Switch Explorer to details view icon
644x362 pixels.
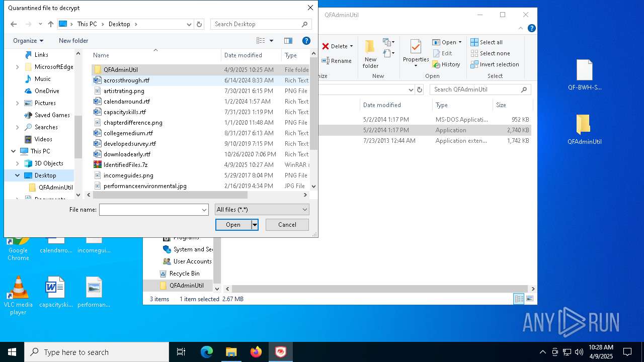[519, 299]
